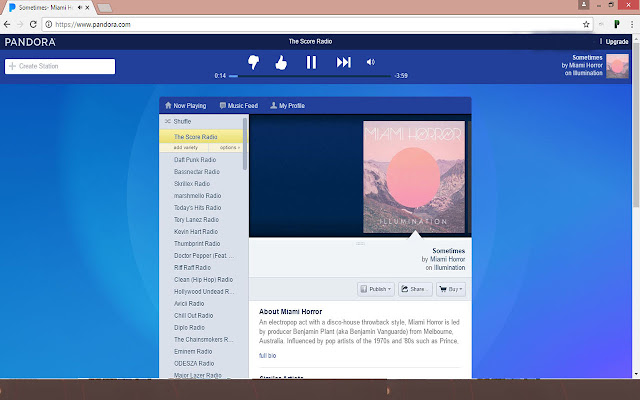
Task: Reload the Pandora page
Action: pos(33,24)
